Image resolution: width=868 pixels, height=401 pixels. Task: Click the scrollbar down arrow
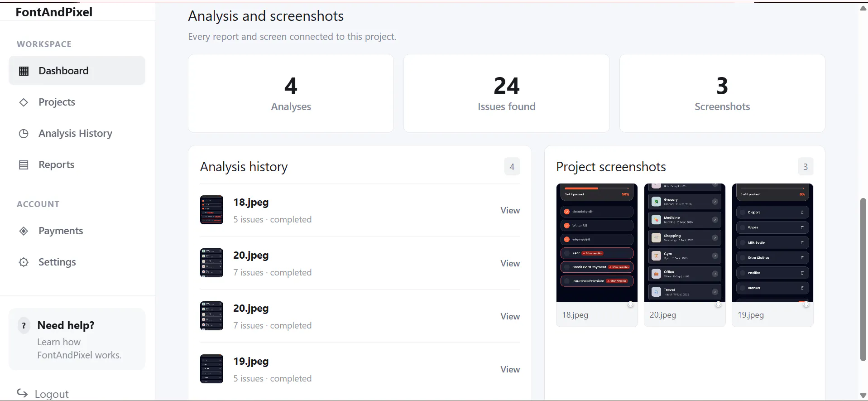click(x=863, y=396)
